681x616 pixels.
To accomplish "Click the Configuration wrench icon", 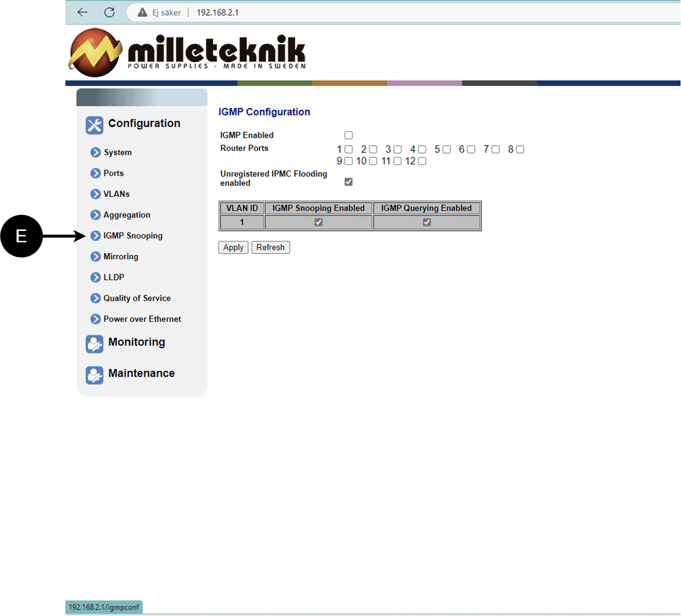I will [x=94, y=125].
